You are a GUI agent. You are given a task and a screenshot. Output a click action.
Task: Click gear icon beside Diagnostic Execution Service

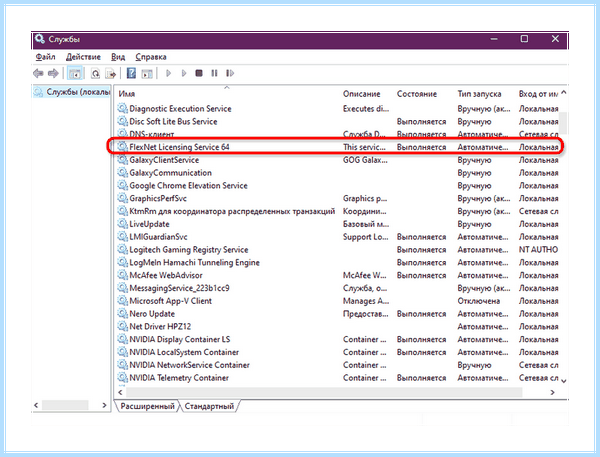coord(122,109)
